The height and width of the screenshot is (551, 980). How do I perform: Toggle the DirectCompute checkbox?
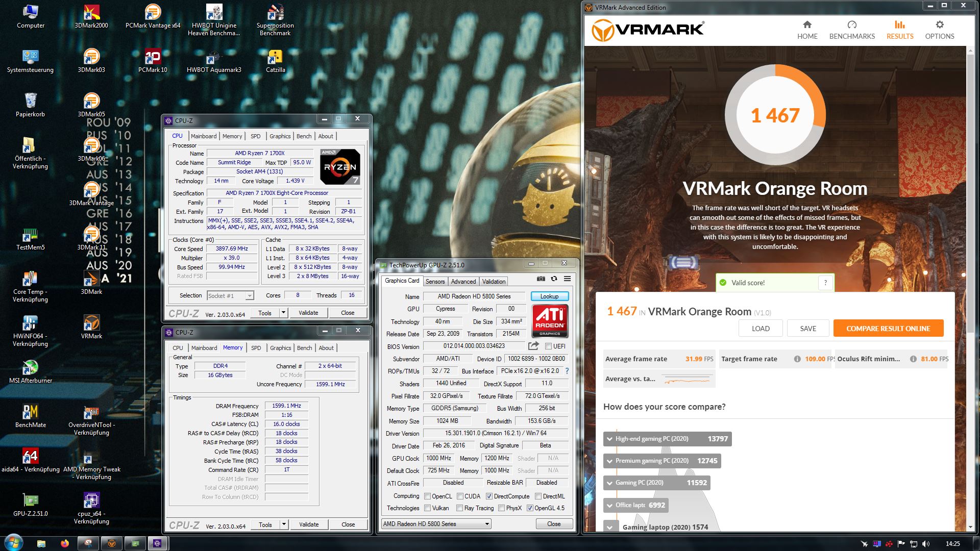[489, 496]
